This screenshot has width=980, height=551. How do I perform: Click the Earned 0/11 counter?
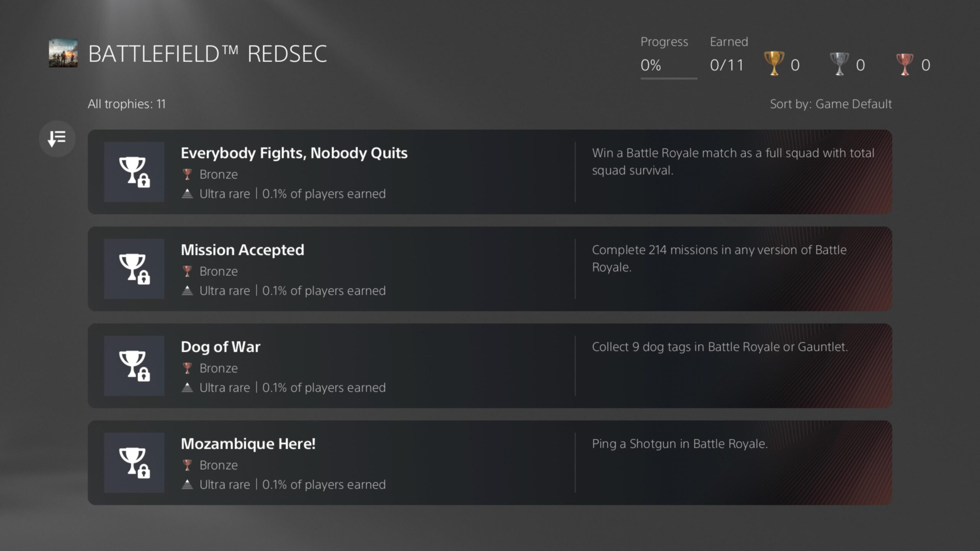(727, 65)
